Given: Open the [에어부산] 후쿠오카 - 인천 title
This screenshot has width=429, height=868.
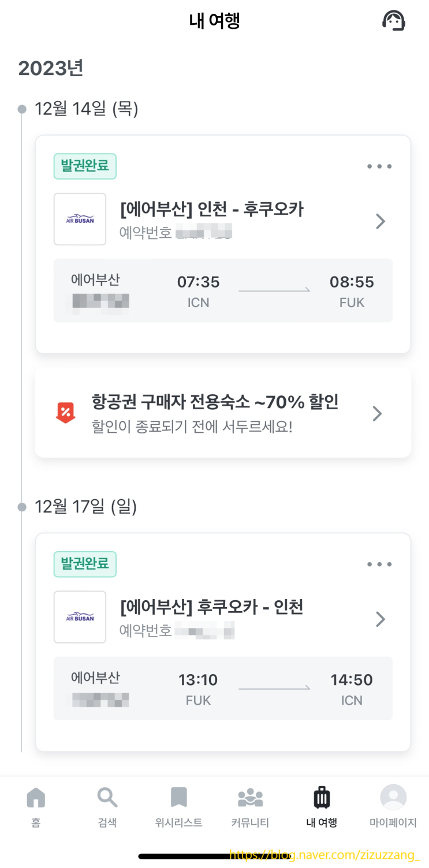Looking at the screenshot, I should point(211,607).
